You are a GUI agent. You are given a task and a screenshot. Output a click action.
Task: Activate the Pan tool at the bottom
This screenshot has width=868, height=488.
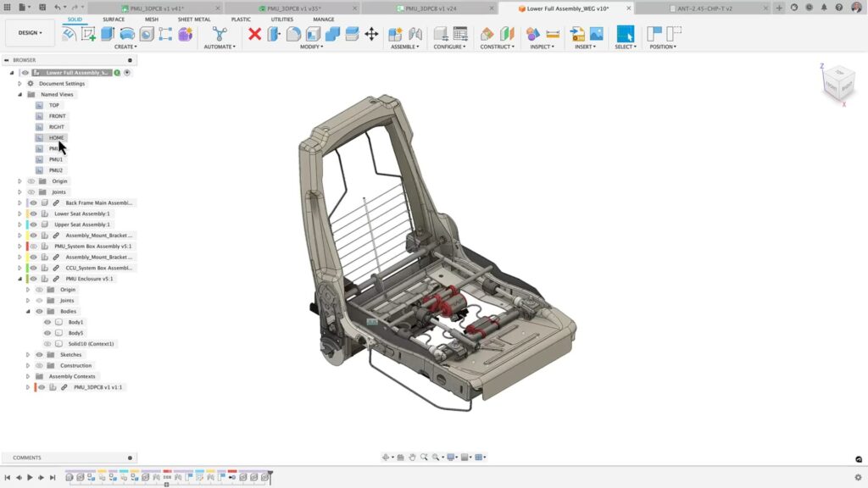click(x=413, y=456)
